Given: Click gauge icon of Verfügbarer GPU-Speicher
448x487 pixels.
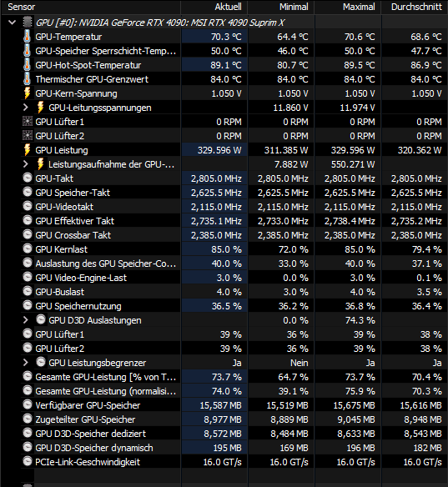Looking at the screenshot, I should click(28, 404).
